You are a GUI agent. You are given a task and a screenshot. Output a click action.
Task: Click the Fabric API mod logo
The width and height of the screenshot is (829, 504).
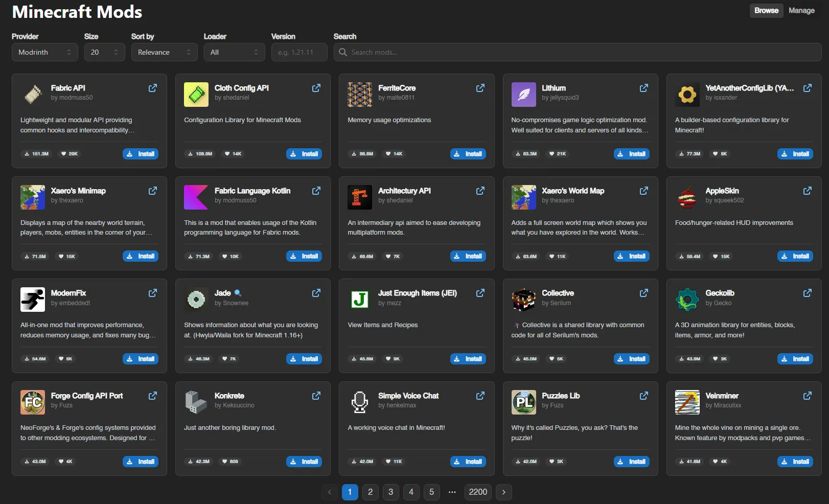tap(33, 95)
